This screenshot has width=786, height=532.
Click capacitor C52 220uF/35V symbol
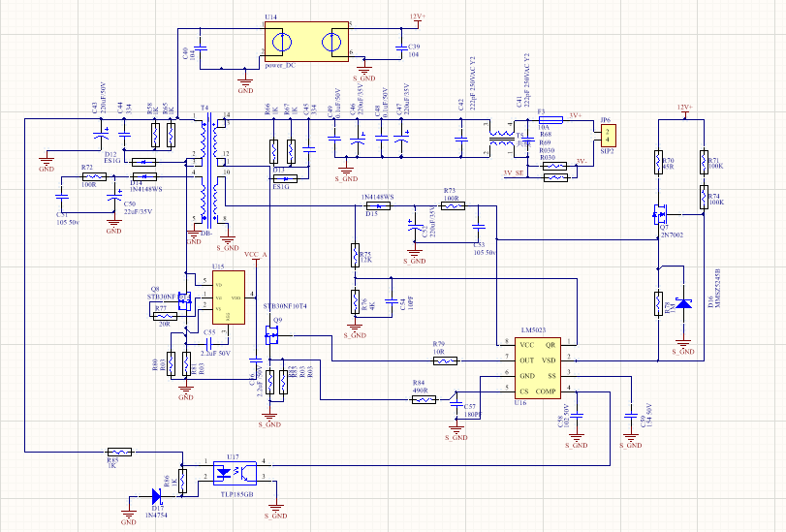coord(415,226)
